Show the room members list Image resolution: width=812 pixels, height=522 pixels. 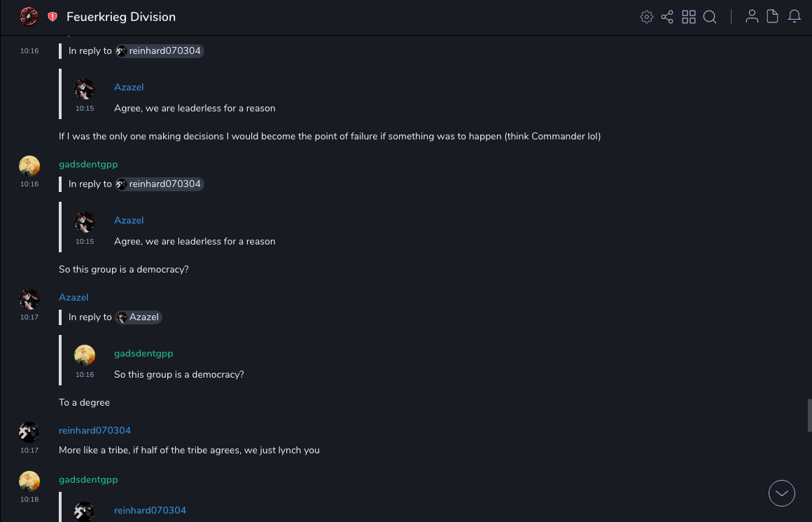click(752, 17)
